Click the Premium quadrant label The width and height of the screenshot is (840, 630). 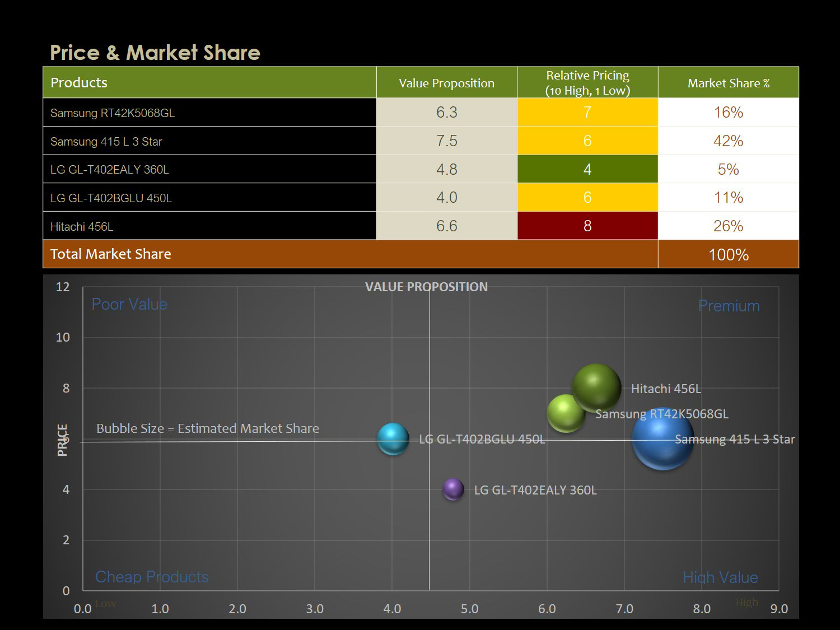click(729, 306)
